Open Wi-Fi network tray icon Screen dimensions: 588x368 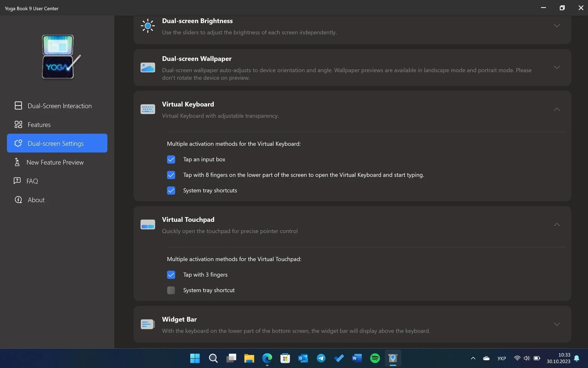(517, 358)
